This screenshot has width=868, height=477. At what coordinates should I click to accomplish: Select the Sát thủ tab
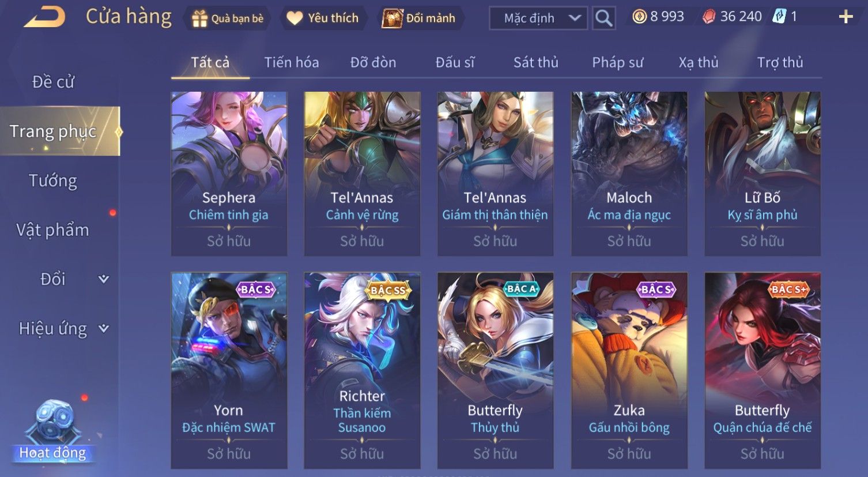click(536, 62)
